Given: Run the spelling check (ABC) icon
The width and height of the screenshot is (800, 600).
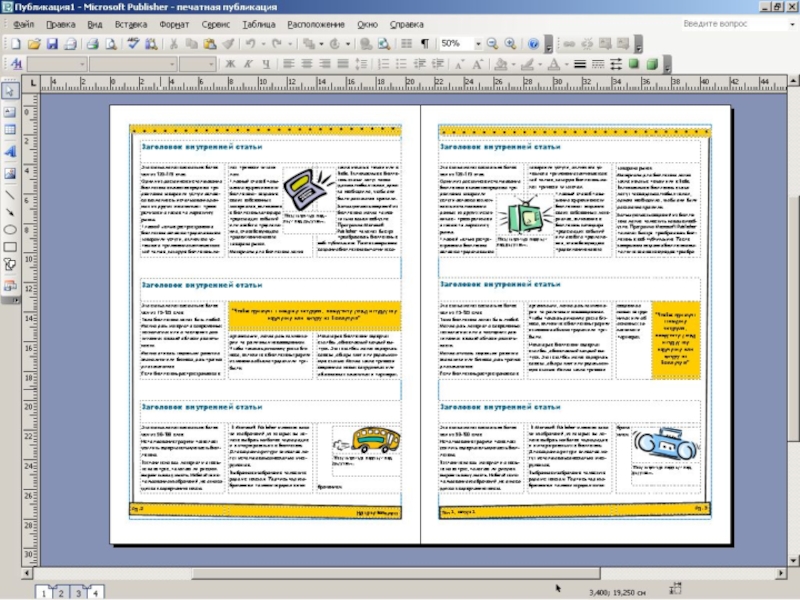Looking at the screenshot, I should 133,44.
